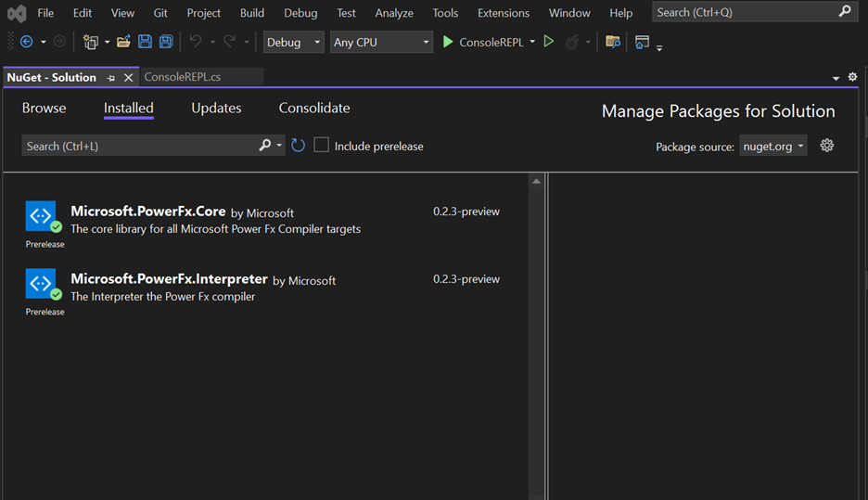Click the magnifier in package search box
Screen dimensions: 868x500
point(264,145)
